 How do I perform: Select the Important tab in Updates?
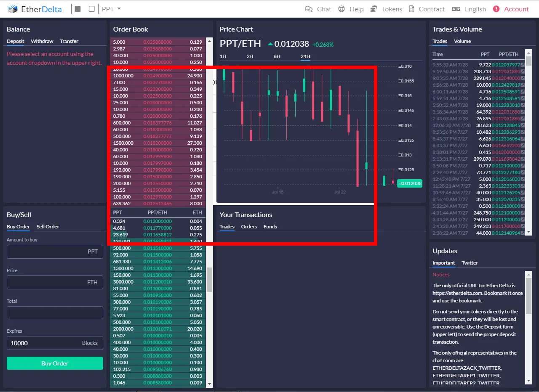[444, 263]
